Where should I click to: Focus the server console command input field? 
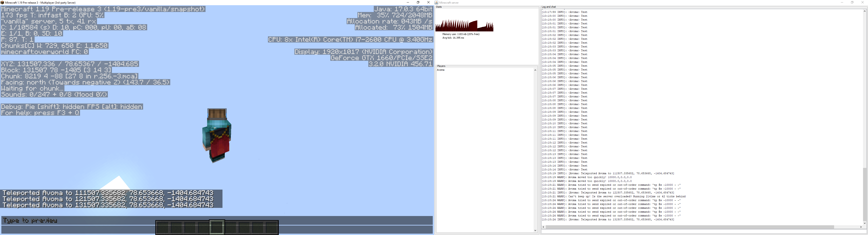point(704,232)
